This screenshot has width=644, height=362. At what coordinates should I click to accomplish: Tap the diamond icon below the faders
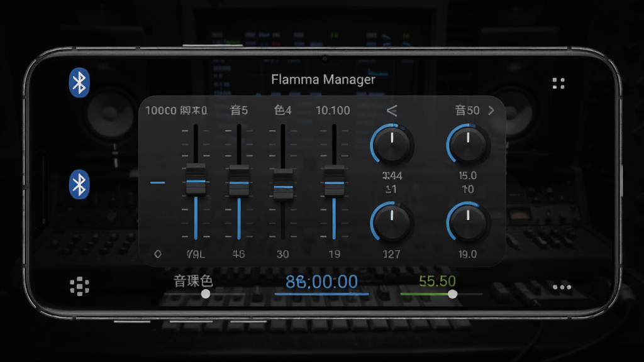[158, 254]
